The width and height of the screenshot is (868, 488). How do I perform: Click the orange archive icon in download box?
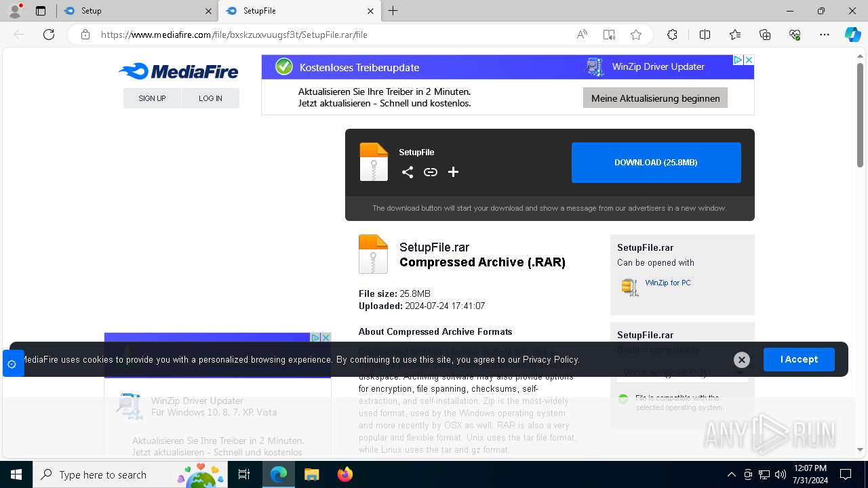click(x=374, y=162)
